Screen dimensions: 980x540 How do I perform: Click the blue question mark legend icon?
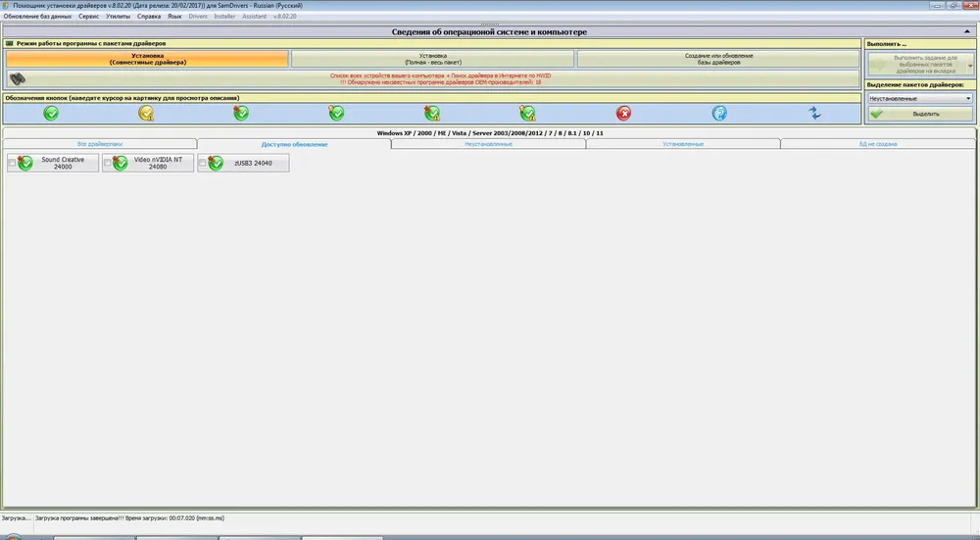(719, 113)
